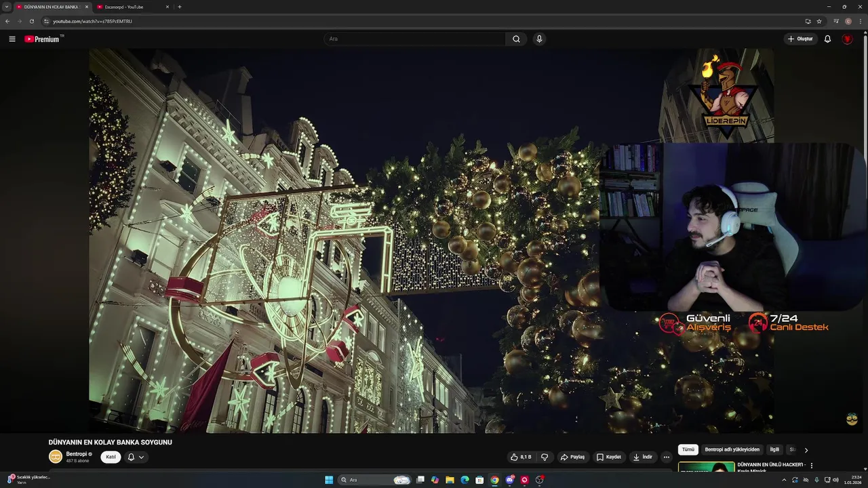This screenshot has width=868, height=488.
Task: Open subscription notification bell dropdown
Action: pyautogui.click(x=136, y=457)
